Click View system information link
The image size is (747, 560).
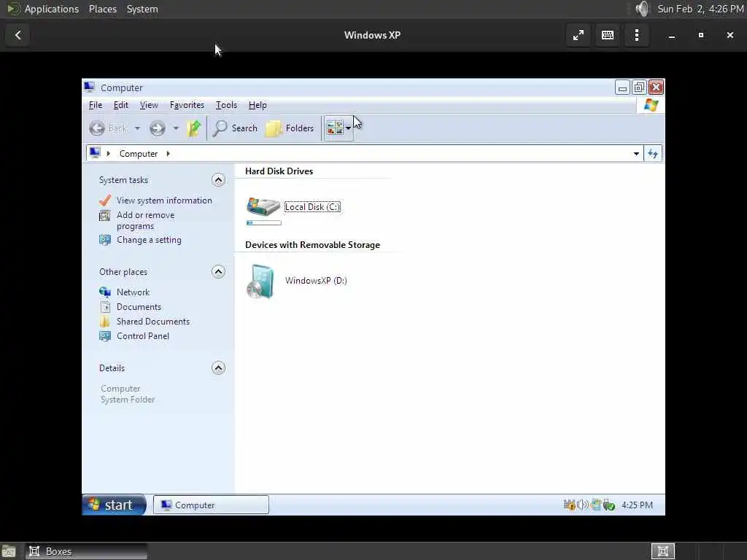[164, 201]
